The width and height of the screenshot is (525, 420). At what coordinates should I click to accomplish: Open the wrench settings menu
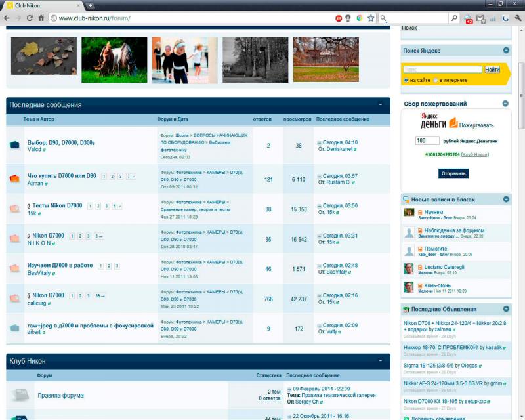pyautogui.click(x=518, y=18)
